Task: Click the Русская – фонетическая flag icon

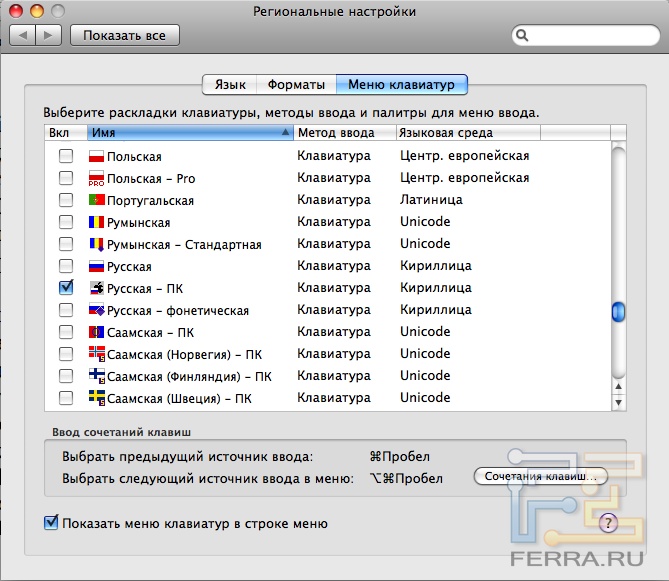Action: [96, 310]
